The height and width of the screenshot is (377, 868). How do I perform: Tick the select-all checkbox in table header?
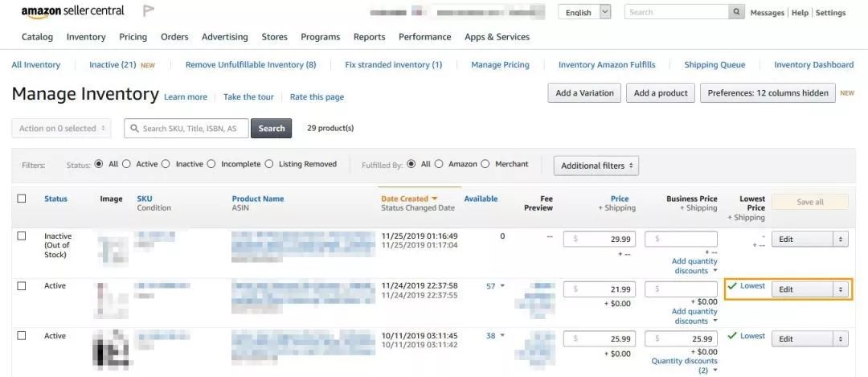point(22,199)
